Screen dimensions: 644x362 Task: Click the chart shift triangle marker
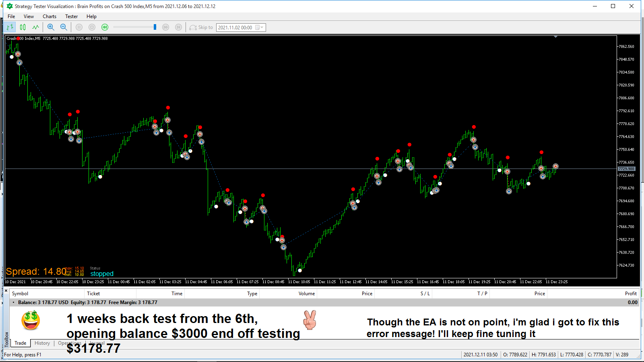[555, 37]
